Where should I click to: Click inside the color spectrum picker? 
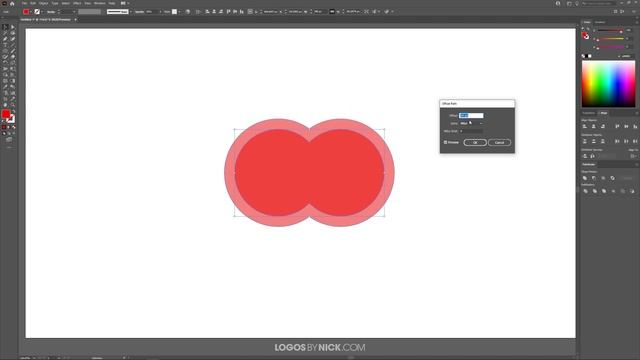coord(608,84)
